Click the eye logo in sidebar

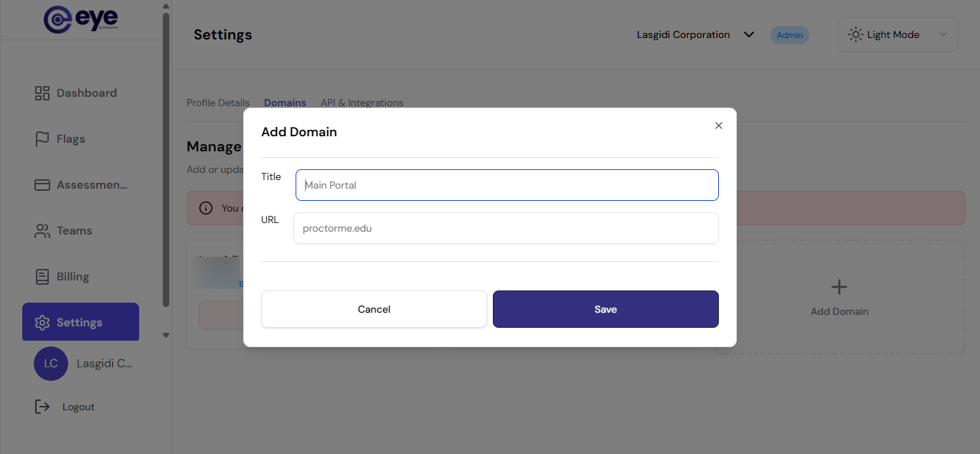80,19
